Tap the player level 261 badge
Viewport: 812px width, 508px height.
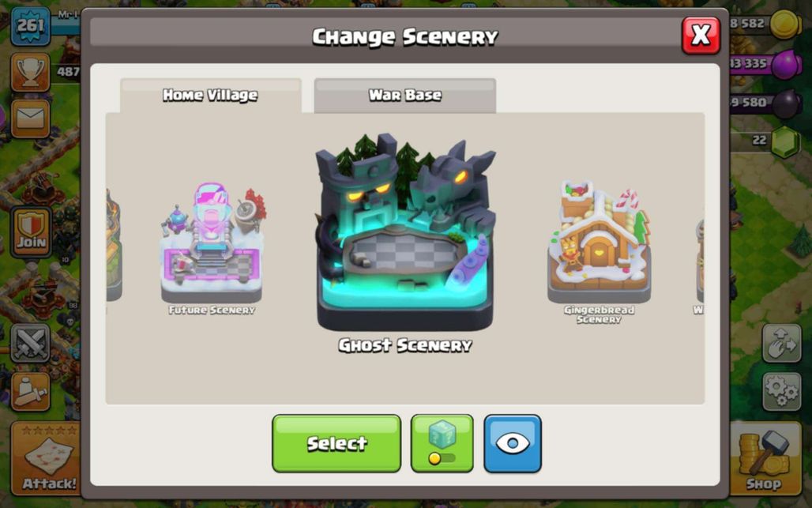(x=31, y=25)
